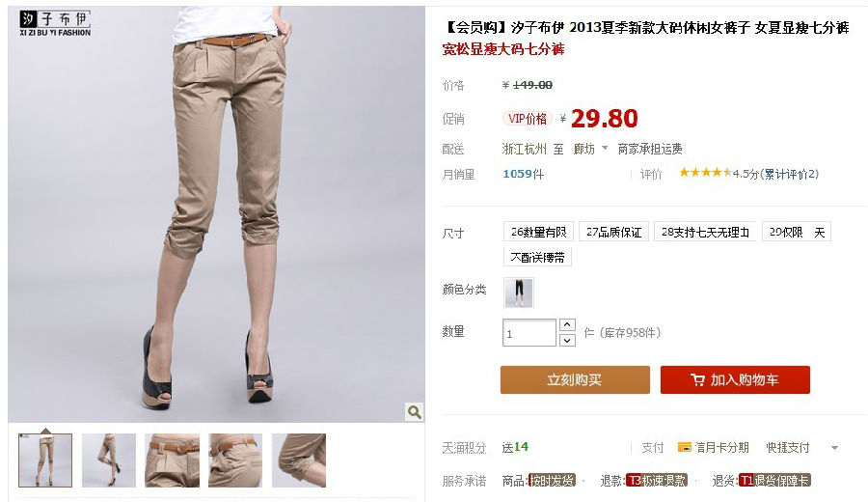Select size option 29
This screenshot has width=868, height=502.
tap(797, 232)
